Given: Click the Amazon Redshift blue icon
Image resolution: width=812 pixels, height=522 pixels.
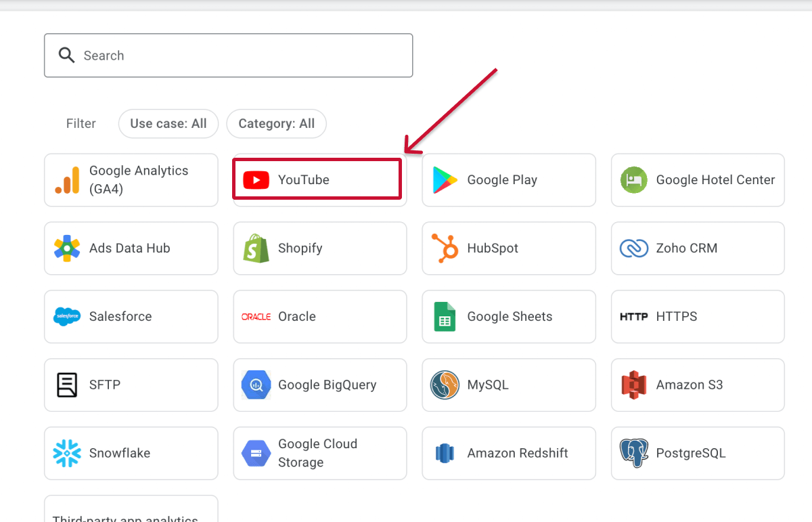Looking at the screenshot, I should (x=445, y=454).
